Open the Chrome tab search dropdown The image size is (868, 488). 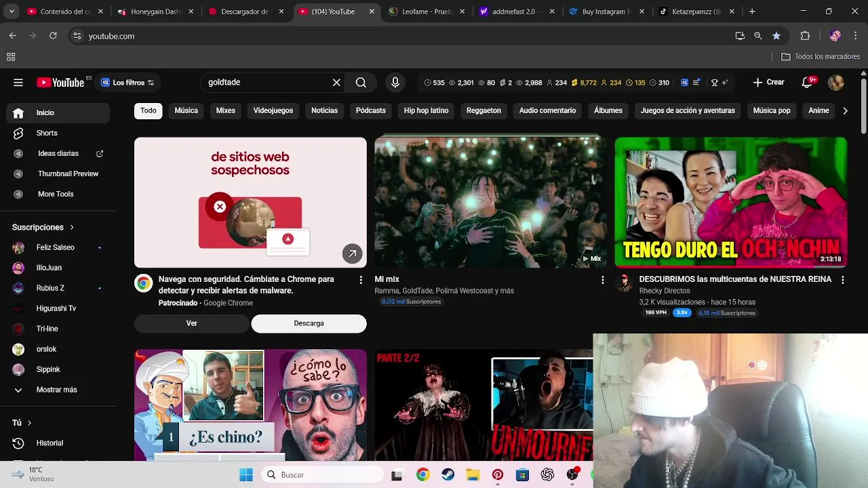pyautogui.click(x=12, y=12)
